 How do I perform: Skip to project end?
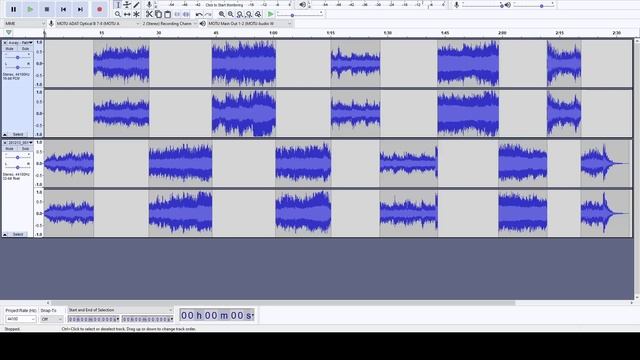coord(80,9)
